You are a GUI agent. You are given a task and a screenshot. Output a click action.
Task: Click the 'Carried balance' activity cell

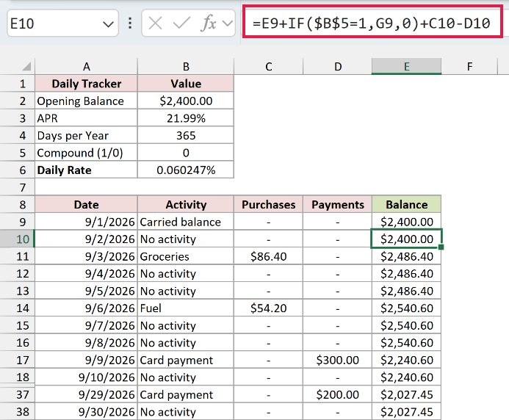pyautogui.click(x=186, y=222)
